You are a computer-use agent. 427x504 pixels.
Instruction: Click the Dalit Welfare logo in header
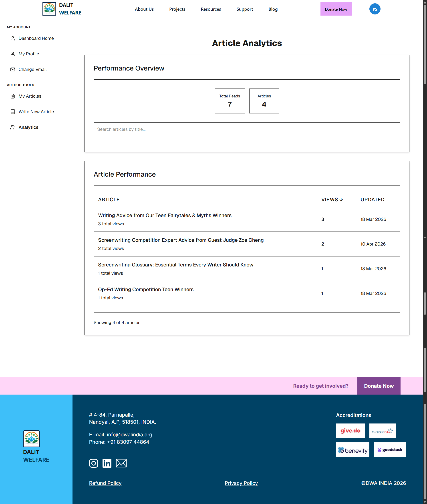(49, 9)
